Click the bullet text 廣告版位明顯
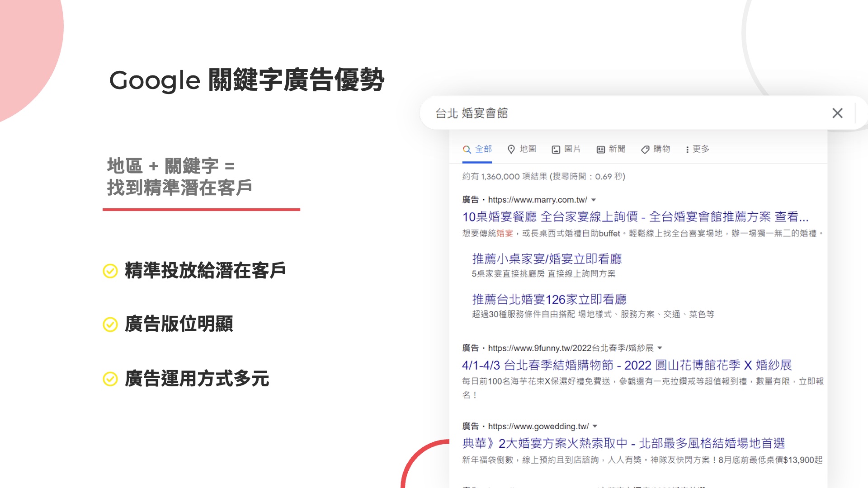Image resolution: width=868 pixels, height=488 pixels. coord(179,324)
